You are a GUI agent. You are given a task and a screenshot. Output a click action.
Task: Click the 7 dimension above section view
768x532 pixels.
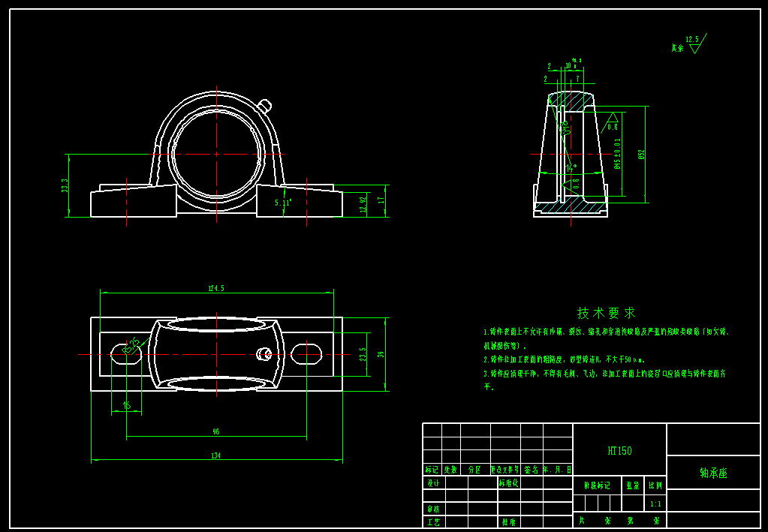[577, 78]
